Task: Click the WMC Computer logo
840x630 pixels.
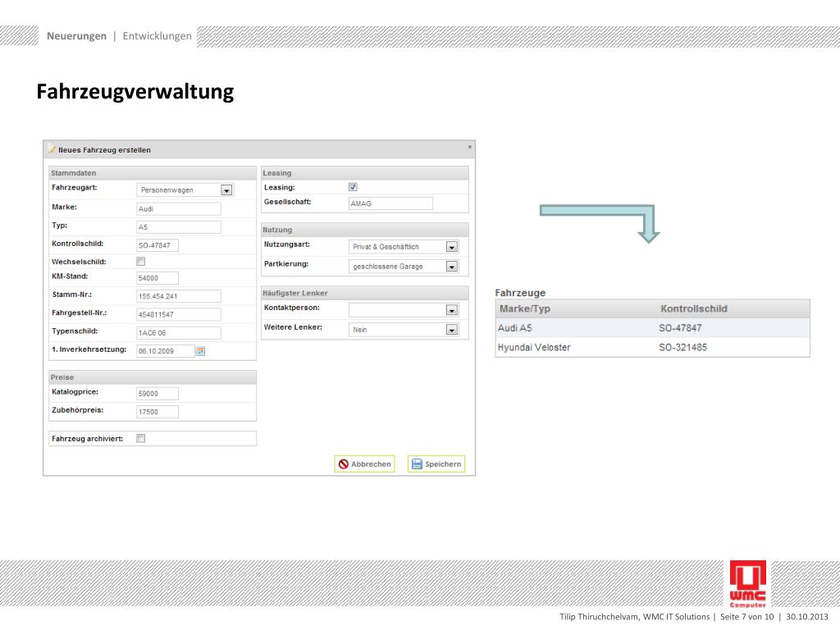Action: pos(747,584)
